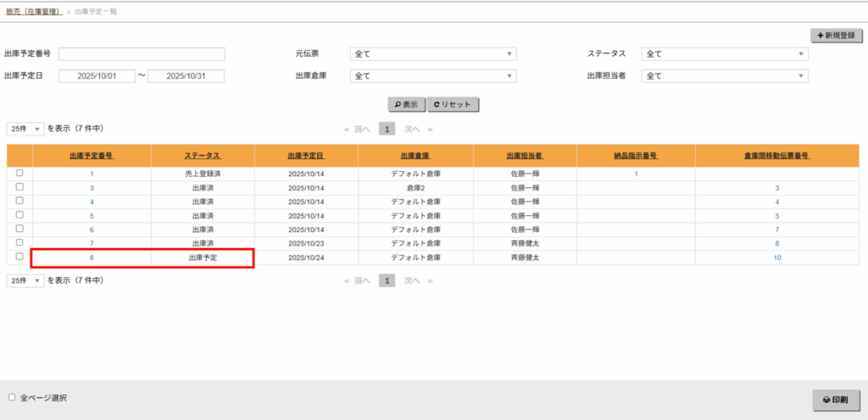This screenshot has width=868, height=420.
Task: Click the 納品指示番号 1 link
Action: (x=636, y=174)
